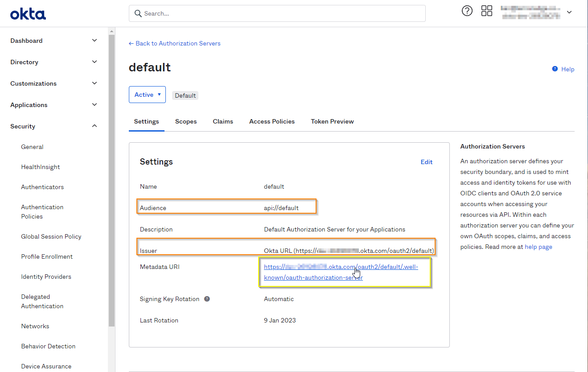Viewport: 588px width, 372px height.
Task: Click the Signing Key Rotation info icon
Action: (x=207, y=299)
